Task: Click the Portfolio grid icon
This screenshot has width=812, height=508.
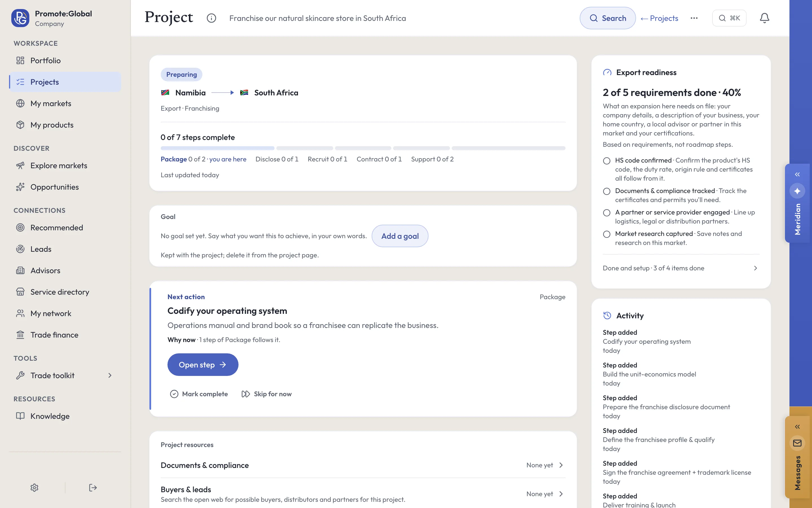Action: (21, 60)
